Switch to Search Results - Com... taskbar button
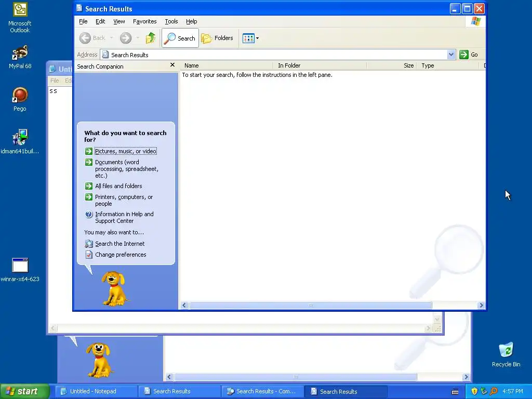Viewport: 532px width, 399px height. 262,391
